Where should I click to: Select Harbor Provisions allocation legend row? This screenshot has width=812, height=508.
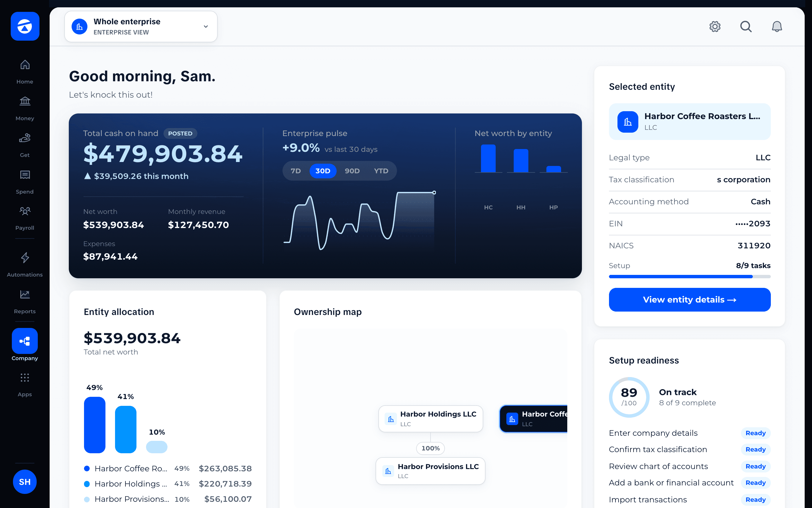coord(168,499)
